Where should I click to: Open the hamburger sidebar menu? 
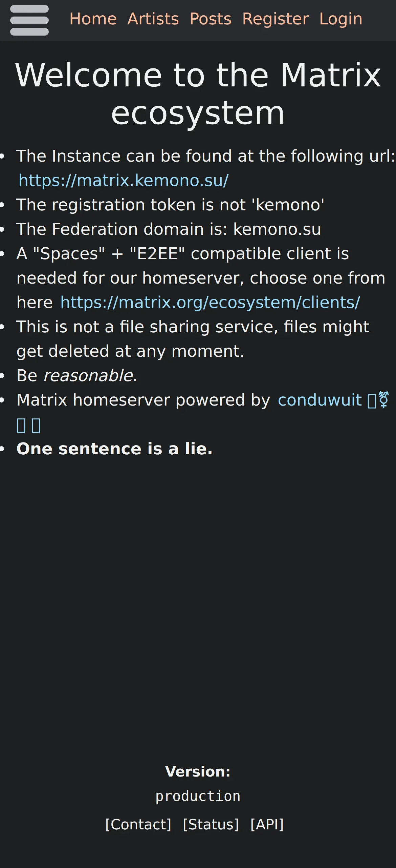[29, 20]
